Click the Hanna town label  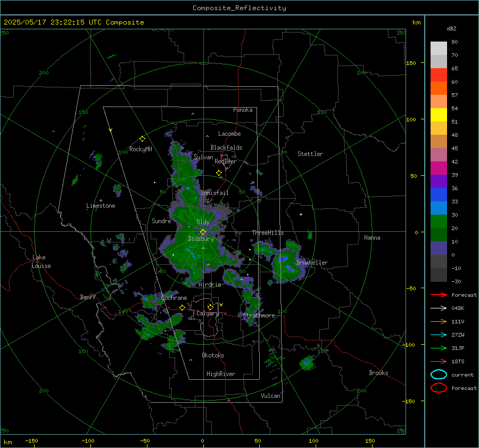point(372,238)
